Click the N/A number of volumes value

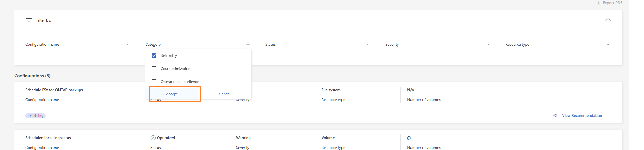(411, 90)
